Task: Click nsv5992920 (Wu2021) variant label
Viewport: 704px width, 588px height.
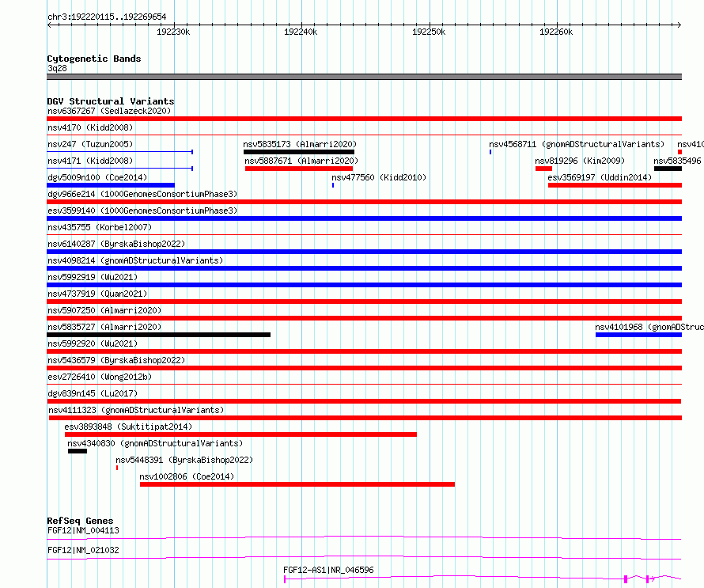Action: [x=93, y=343]
